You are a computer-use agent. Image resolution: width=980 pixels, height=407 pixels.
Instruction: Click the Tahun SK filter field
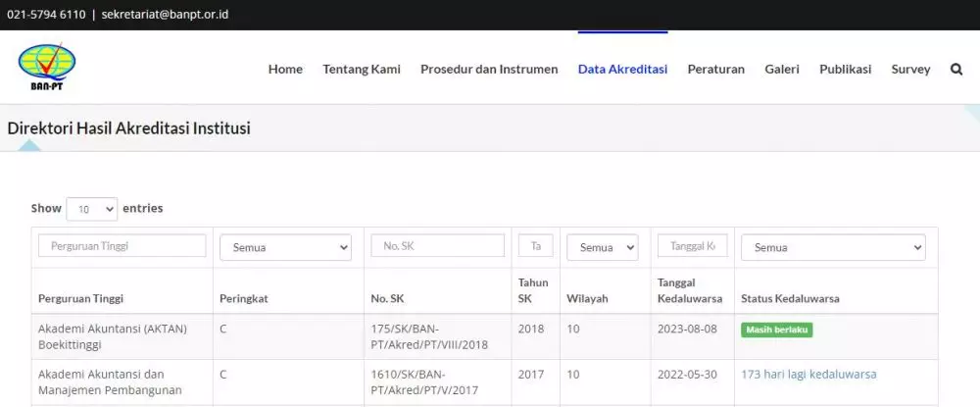536,246
